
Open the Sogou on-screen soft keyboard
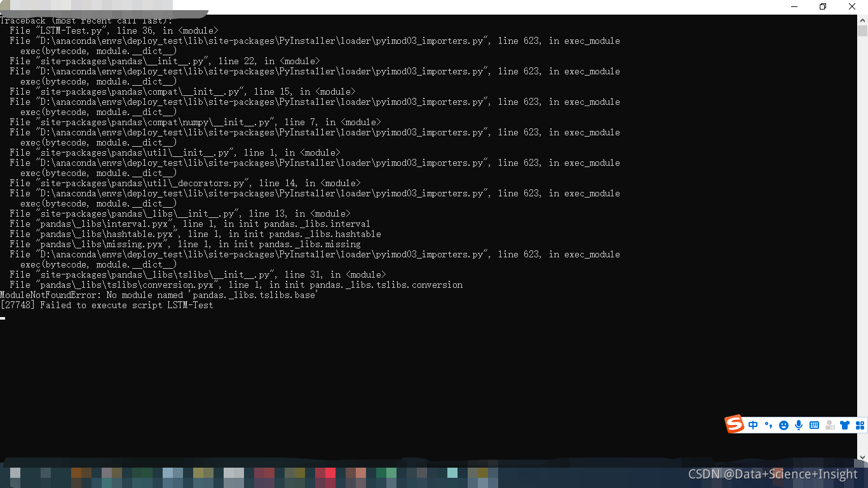[x=814, y=424]
